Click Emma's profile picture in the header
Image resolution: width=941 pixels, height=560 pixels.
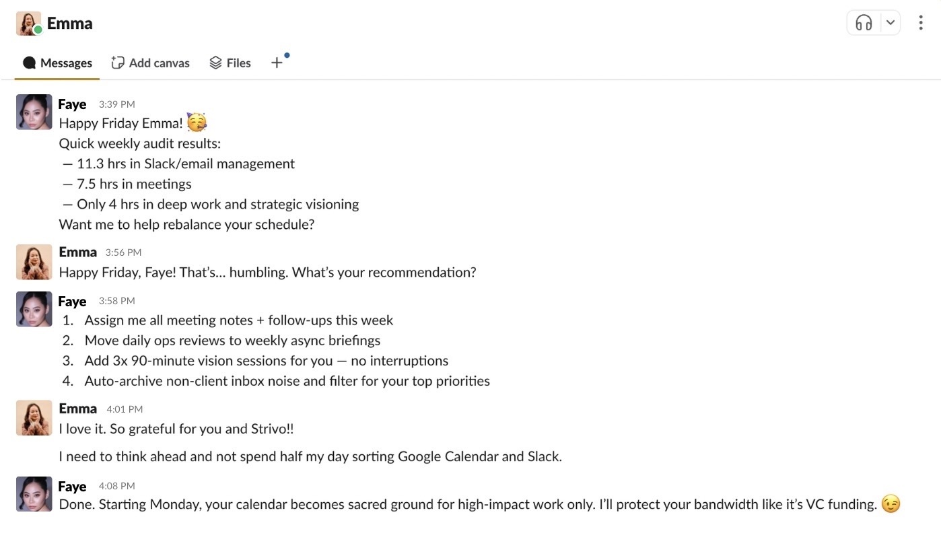pos(28,24)
